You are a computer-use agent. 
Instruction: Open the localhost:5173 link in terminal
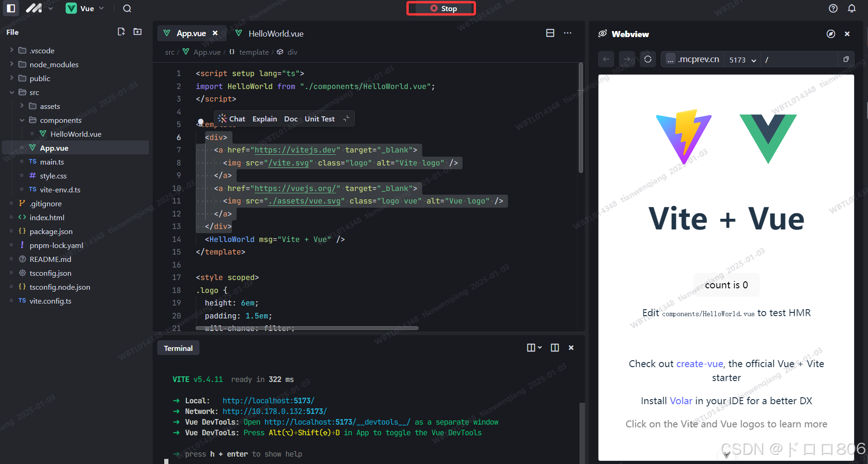click(269, 400)
